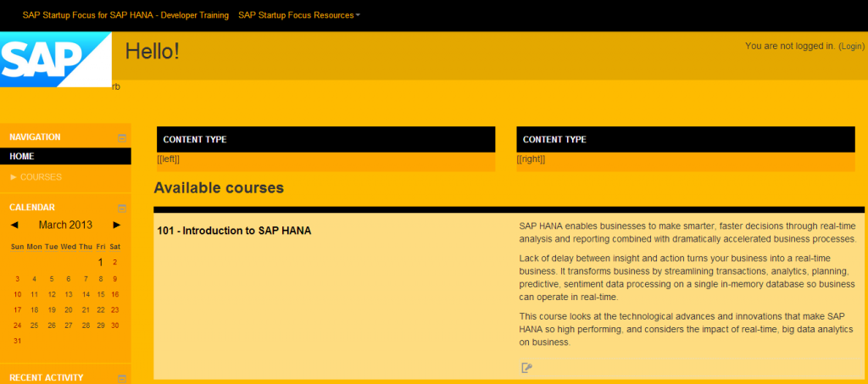
Task: Hide the Recent Activity block via its icon
Action: [121, 378]
